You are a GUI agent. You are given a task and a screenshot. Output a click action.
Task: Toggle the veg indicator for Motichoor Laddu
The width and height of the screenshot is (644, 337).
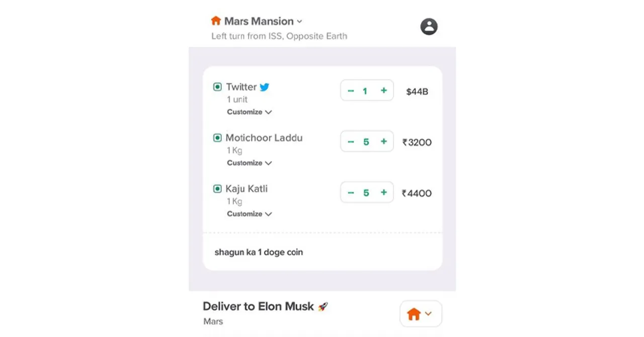[x=217, y=138]
